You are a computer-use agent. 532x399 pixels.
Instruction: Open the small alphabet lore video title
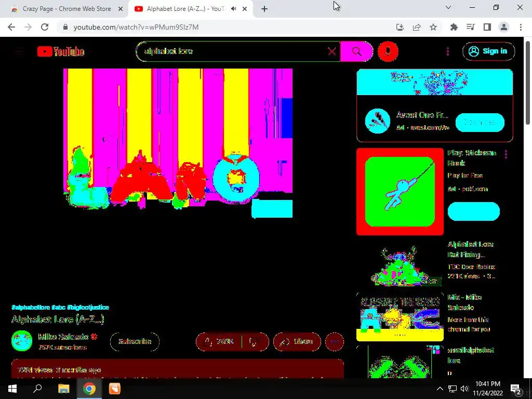(x=471, y=355)
